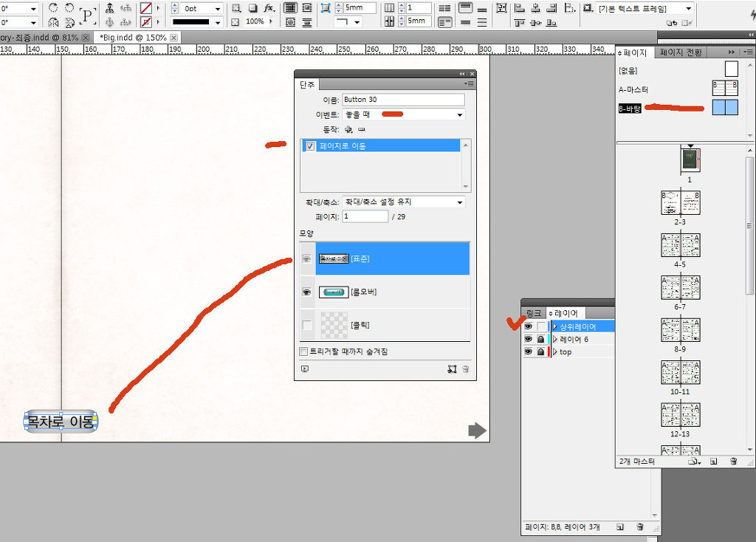The height and width of the screenshot is (542, 756).
Task: Enable '트리거할 때까지 숨겨짐' checkbox
Action: pyautogui.click(x=303, y=351)
